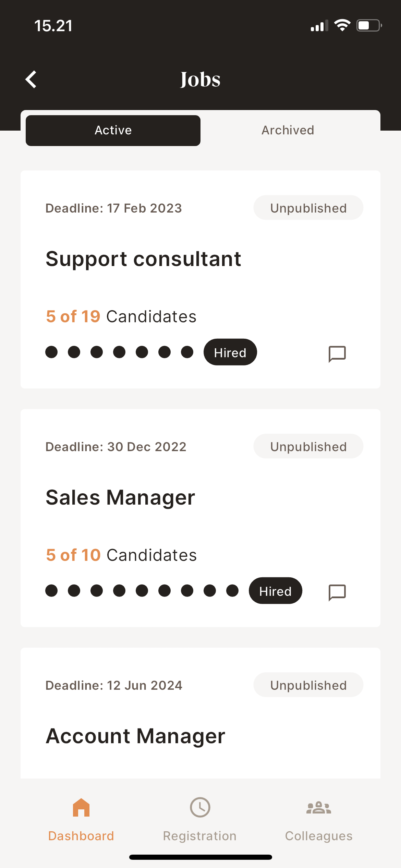Tap Unpublished badge on Support consultant
This screenshot has width=401, height=868.
point(308,208)
